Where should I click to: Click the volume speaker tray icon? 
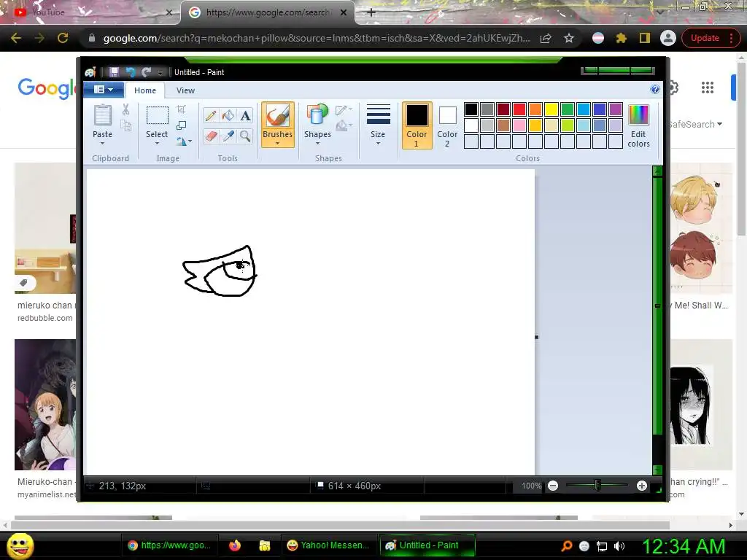619,546
